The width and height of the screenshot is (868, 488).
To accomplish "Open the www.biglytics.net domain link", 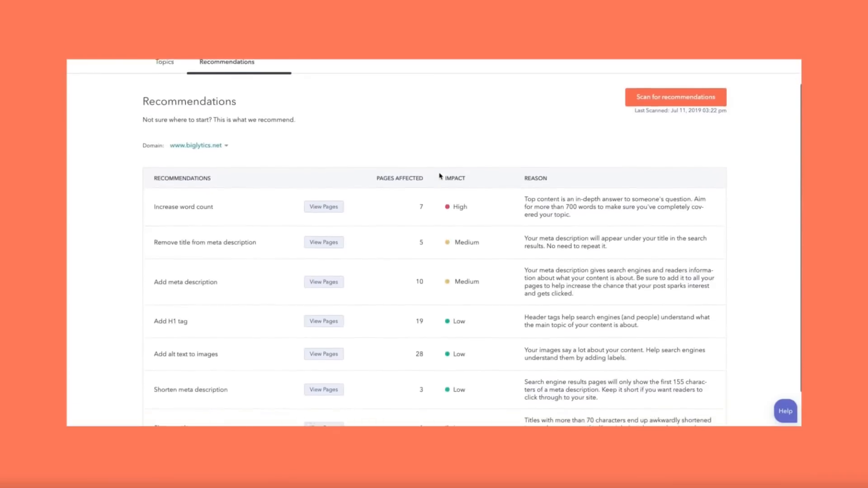I will pyautogui.click(x=195, y=145).
